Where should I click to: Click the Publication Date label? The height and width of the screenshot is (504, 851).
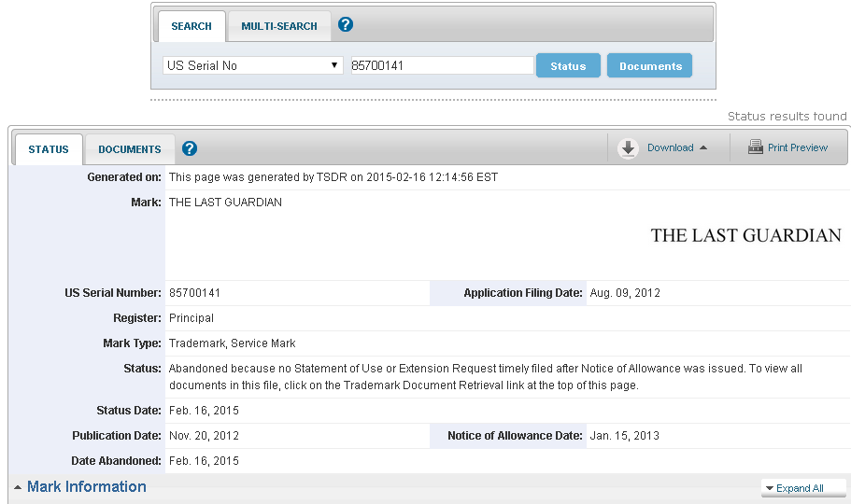pos(117,436)
